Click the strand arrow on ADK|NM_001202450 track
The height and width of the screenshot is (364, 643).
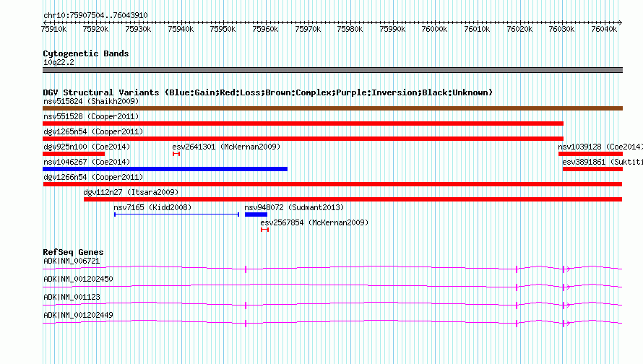569,287
